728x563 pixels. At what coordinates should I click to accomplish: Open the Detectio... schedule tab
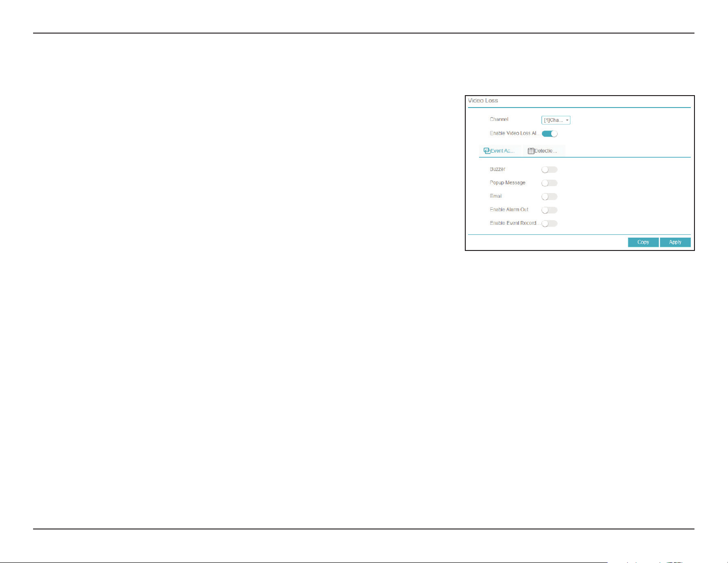pos(543,151)
